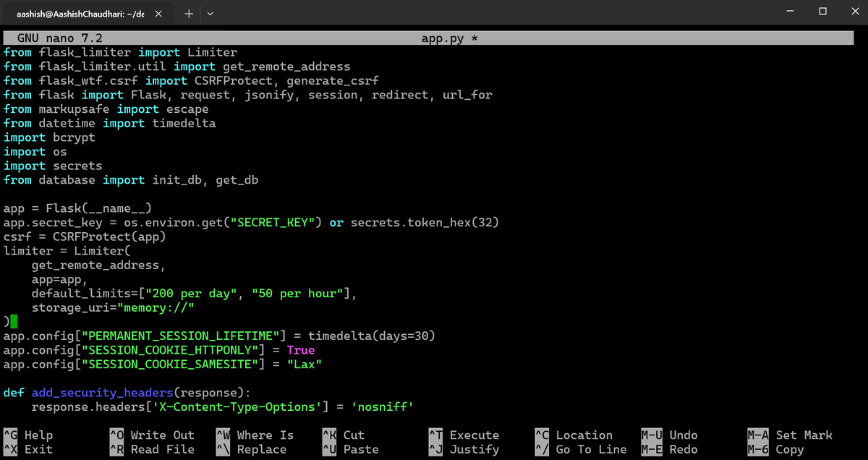Click the "PERMANENT_SESSION_LIFETIME" config key
Viewport: 868px width, 460px height.
[180, 336]
